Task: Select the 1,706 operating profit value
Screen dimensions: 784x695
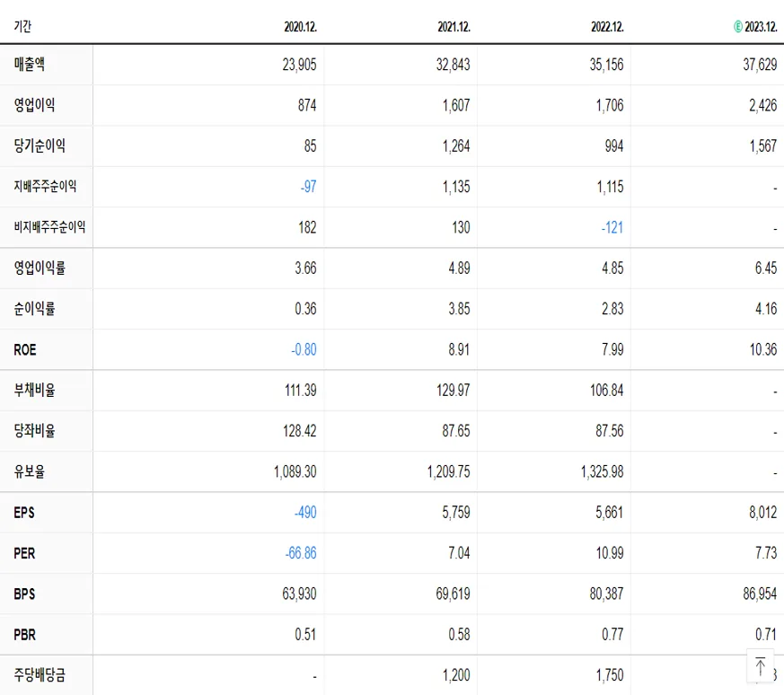Action: pos(610,105)
